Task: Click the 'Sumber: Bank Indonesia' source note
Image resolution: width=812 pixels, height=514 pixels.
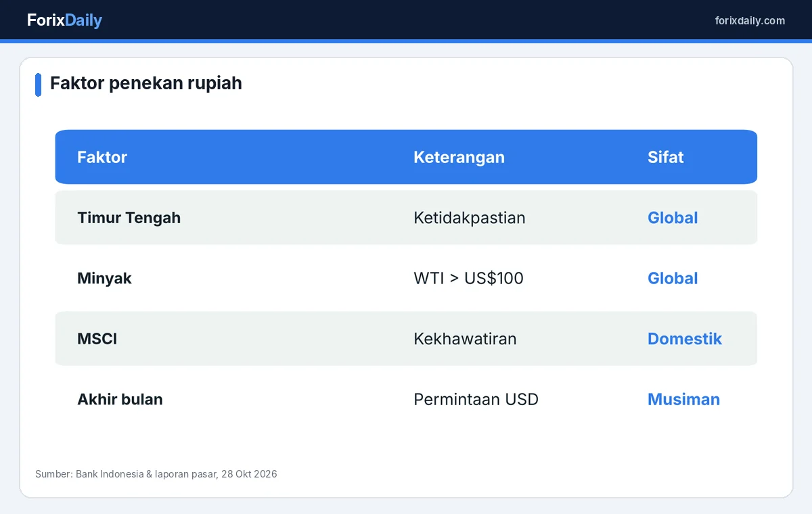Action: (156, 474)
